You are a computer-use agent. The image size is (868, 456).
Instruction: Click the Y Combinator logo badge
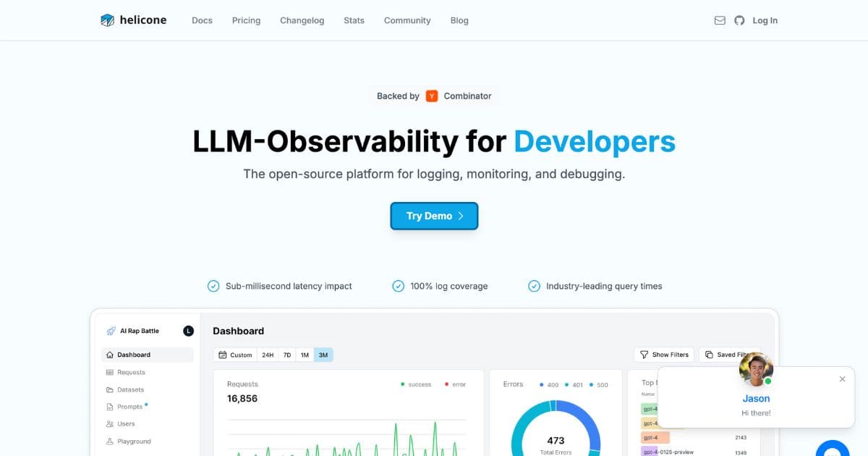pyautogui.click(x=432, y=96)
